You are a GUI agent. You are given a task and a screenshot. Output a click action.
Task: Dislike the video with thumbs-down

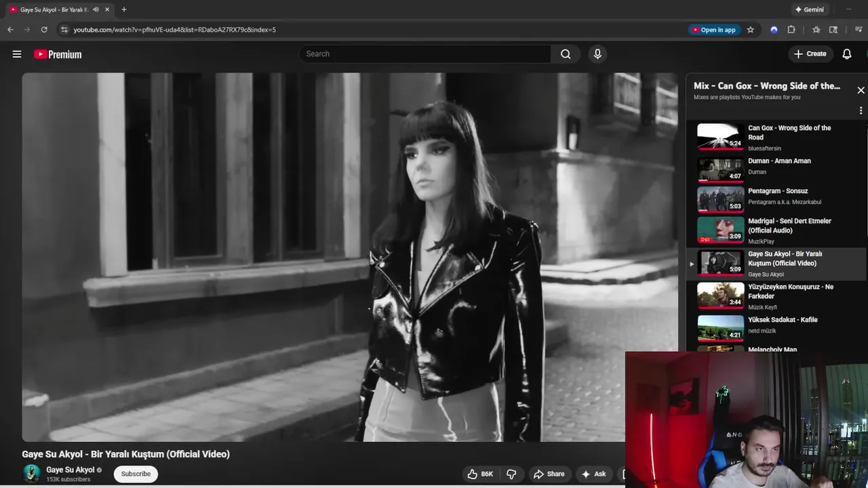512,474
